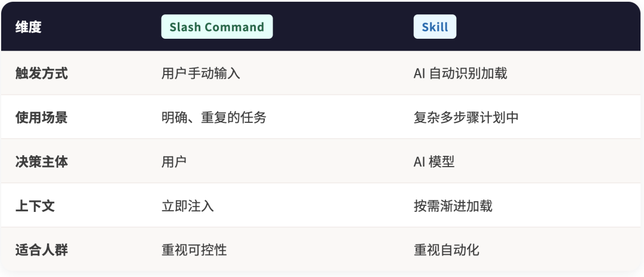644x277 pixels.
Task: Click the 维度 header cell
Action: click(x=29, y=27)
